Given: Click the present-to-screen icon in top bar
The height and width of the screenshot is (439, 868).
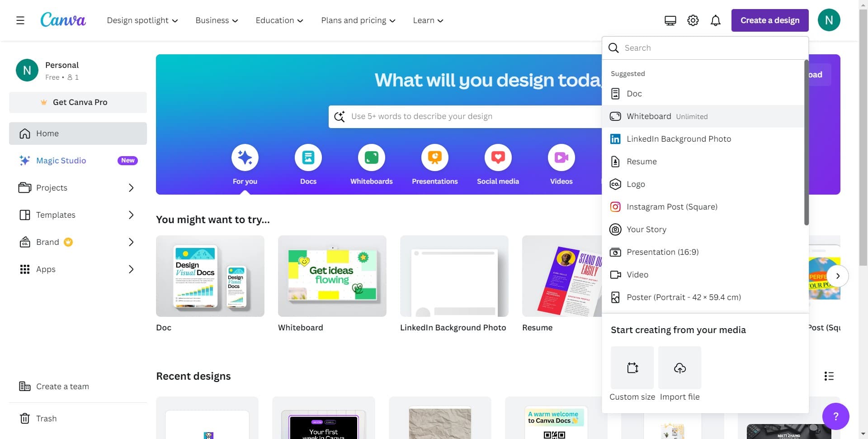Looking at the screenshot, I should click(670, 20).
